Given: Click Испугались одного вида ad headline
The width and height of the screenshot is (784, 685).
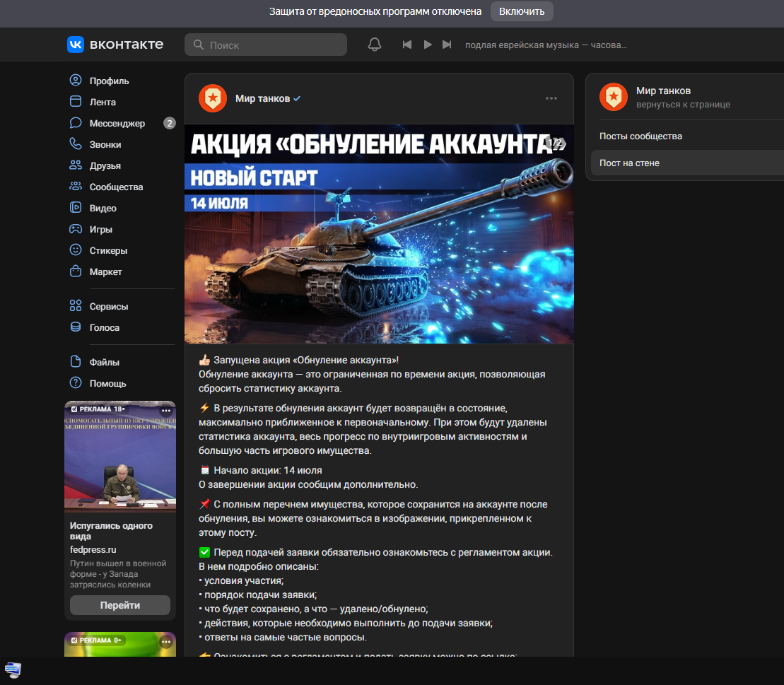Looking at the screenshot, I should point(111,531).
